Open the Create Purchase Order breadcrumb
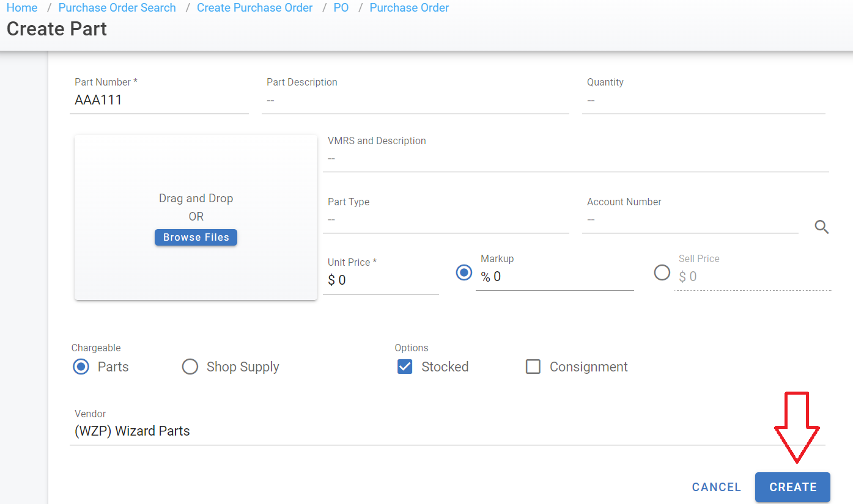 click(x=254, y=8)
